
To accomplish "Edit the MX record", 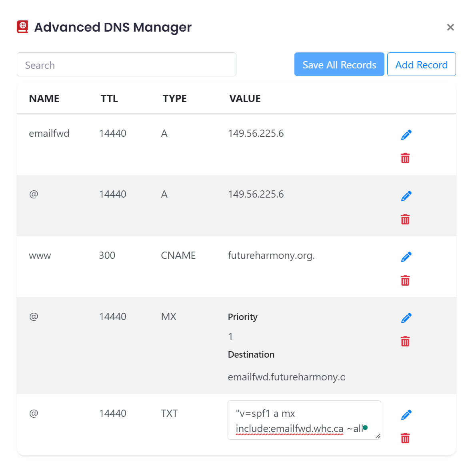I will pyautogui.click(x=406, y=318).
